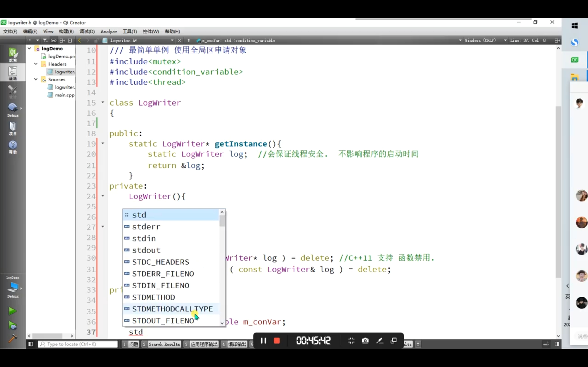The image size is (588, 367).
Task: Pause the screen recording
Action: [x=263, y=341]
